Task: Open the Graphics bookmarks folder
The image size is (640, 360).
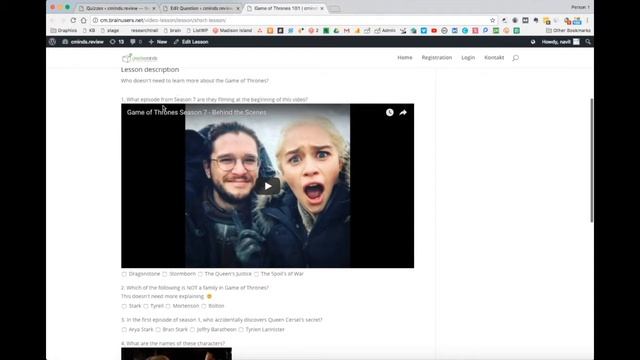Action: click(64, 31)
